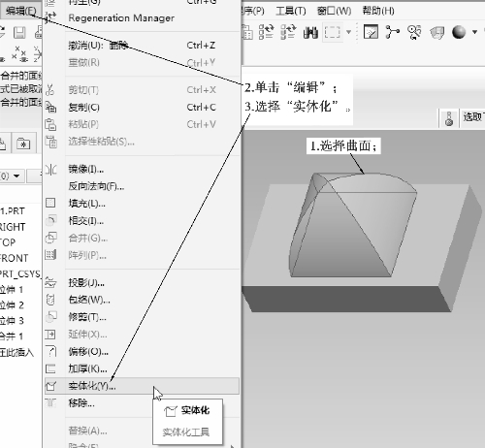This screenshot has height=448, width=485.
Task: Click the layers view manager icon
Action: (436, 33)
